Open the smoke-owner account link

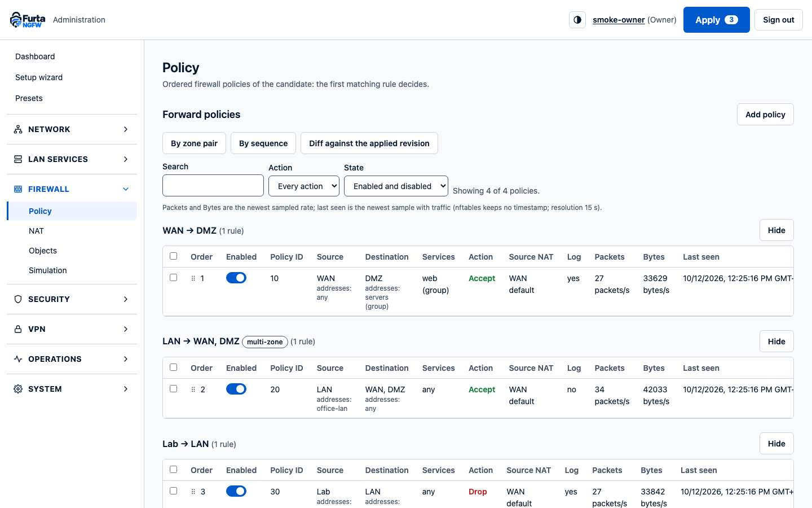tap(619, 20)
